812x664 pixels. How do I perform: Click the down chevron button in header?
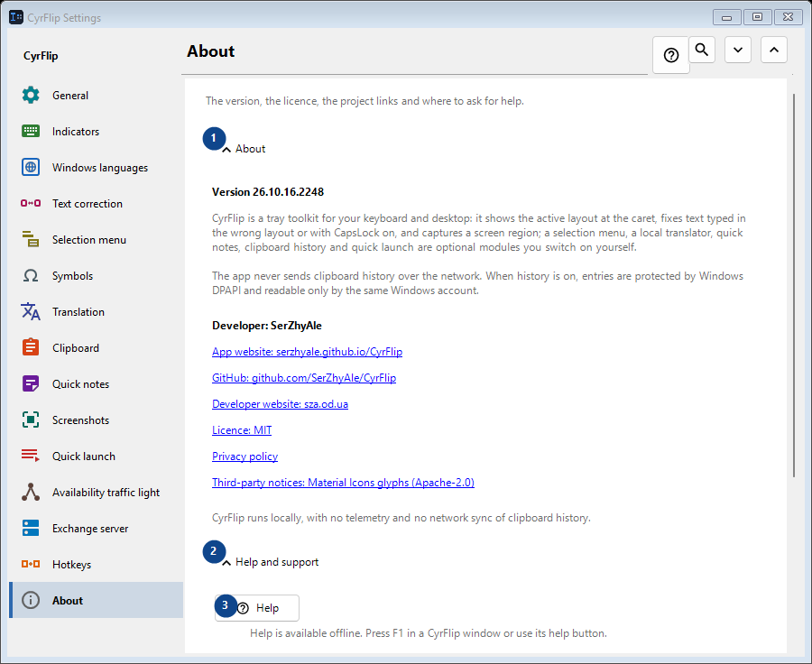coord(738,50)
